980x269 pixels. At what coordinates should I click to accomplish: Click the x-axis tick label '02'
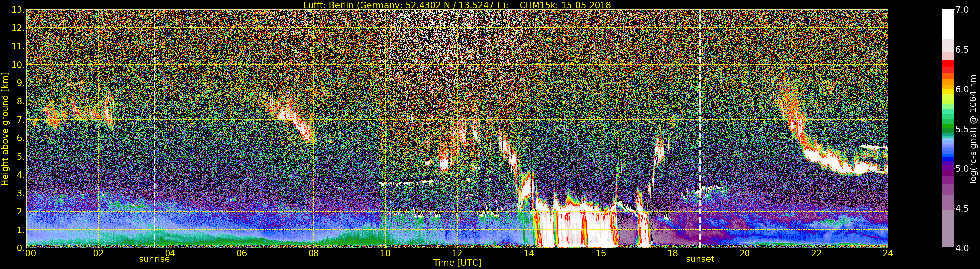click(98, 253)
